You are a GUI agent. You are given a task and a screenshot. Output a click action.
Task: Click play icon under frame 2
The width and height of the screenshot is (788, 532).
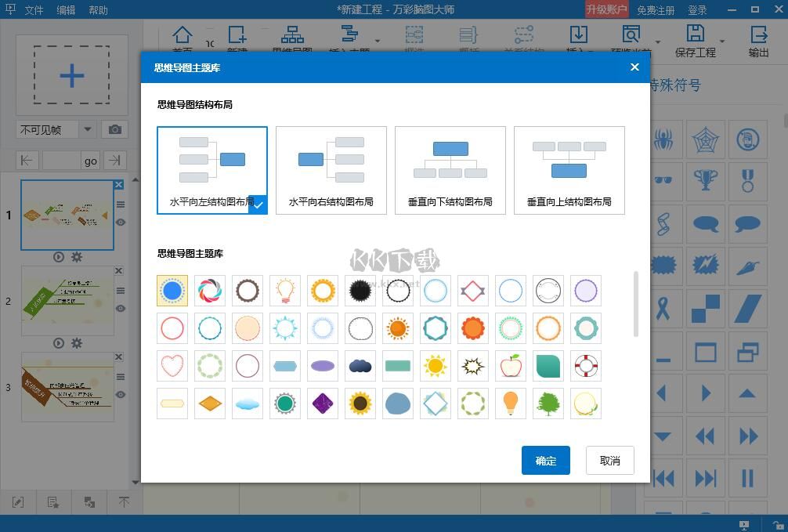[58, 343]
